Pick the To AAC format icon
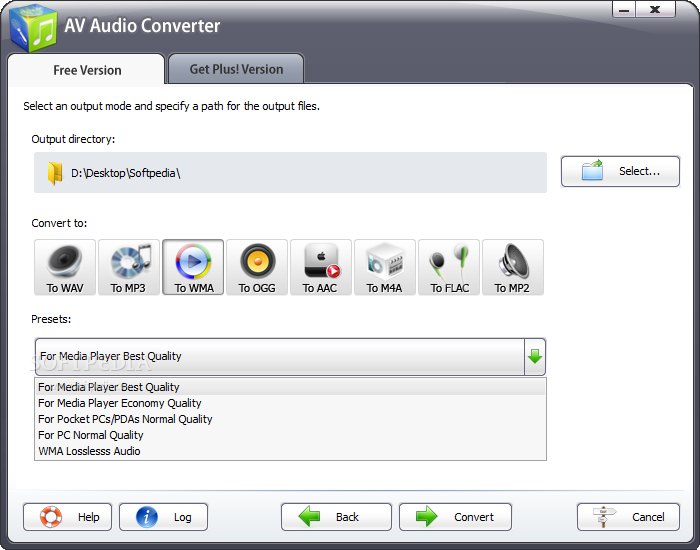Screen dimensions: 700x550 point(321,267)
